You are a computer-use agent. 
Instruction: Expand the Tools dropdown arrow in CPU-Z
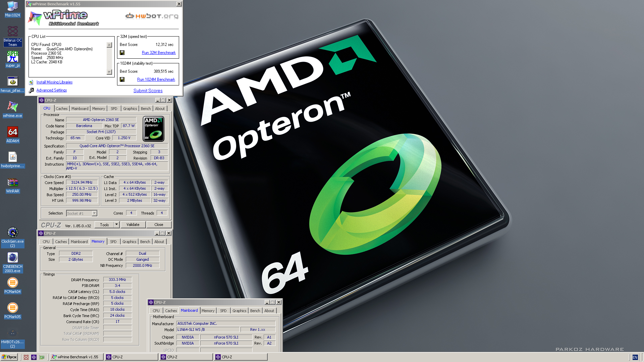point(116,225)
